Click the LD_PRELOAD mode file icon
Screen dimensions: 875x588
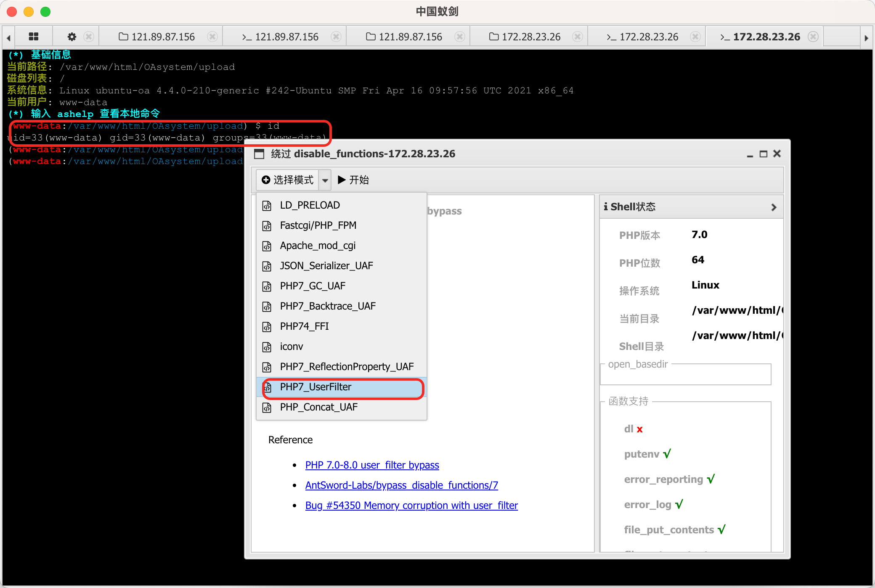[267, 206]
